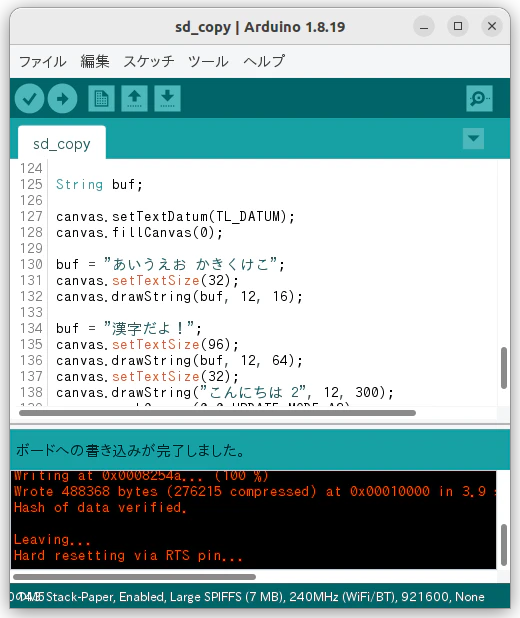This screenshot has height=618, width=520.
Task: Open the ファイル menu
Action: [43, 61]
